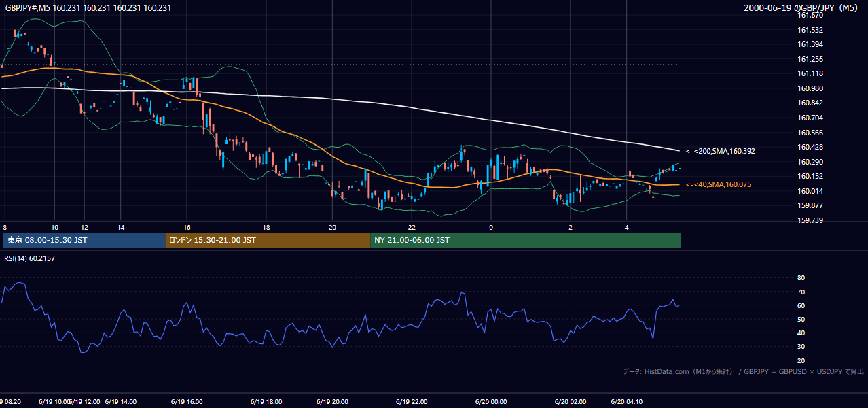The height and width of the screenshot is (408, 868).
Task: Click the price level 159.877 on axis
Action: (x=810, y=205)
